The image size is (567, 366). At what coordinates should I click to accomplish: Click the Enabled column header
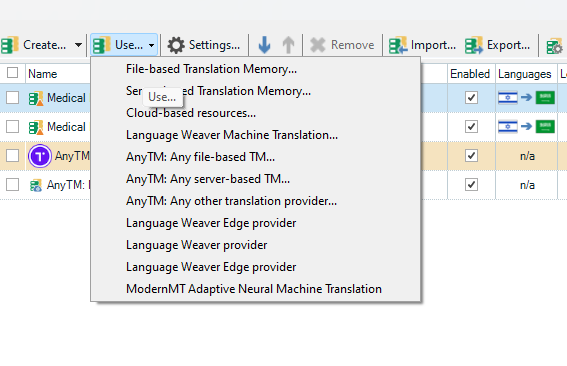tap(470, 74)
